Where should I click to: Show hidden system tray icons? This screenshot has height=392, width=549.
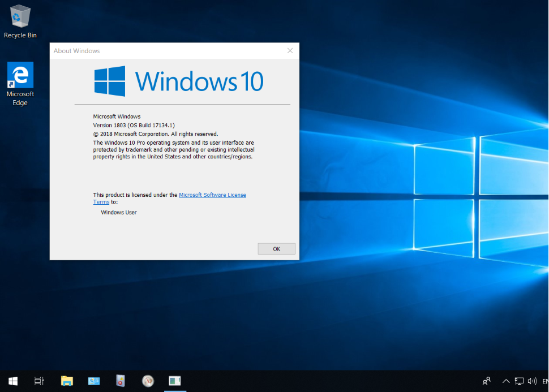(506, 381)
